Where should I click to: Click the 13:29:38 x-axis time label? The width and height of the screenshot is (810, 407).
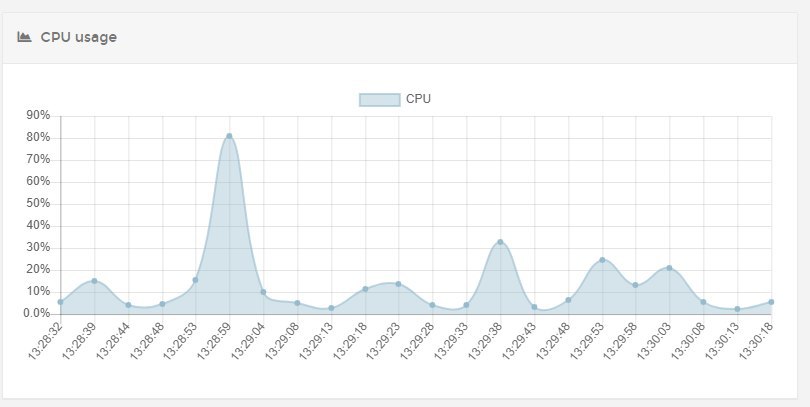486,340
